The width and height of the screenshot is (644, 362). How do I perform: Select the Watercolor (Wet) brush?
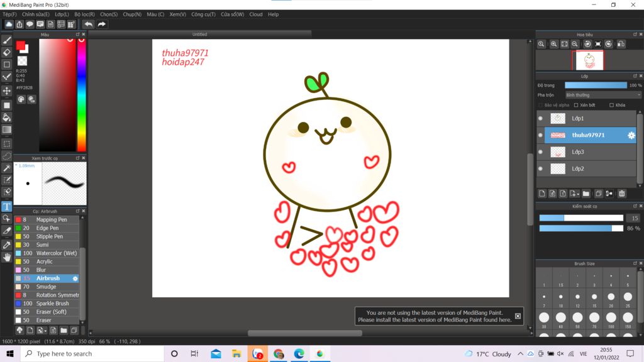coord(47,253)
